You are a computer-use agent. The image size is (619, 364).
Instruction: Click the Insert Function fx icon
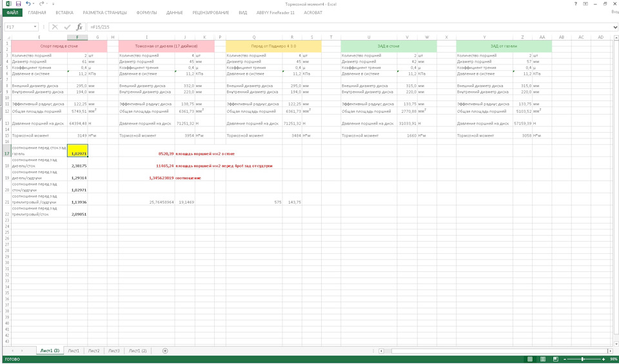tap(79, 27)
